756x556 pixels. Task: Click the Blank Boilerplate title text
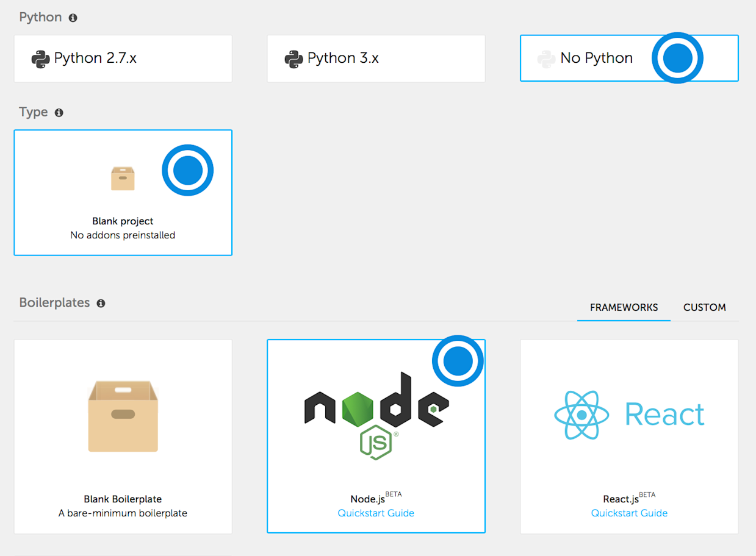[123, 499]
